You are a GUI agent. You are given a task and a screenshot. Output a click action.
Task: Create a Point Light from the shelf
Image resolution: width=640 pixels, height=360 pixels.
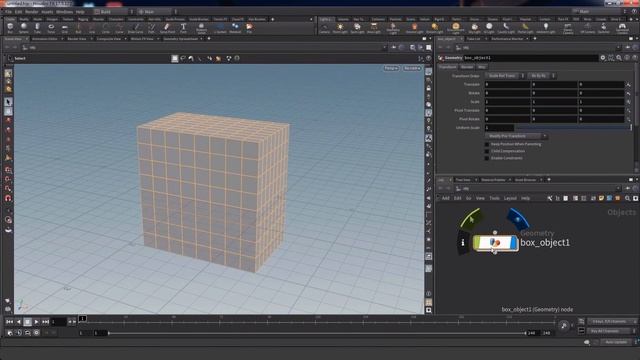pyautogui.click(x=340, y=28)
